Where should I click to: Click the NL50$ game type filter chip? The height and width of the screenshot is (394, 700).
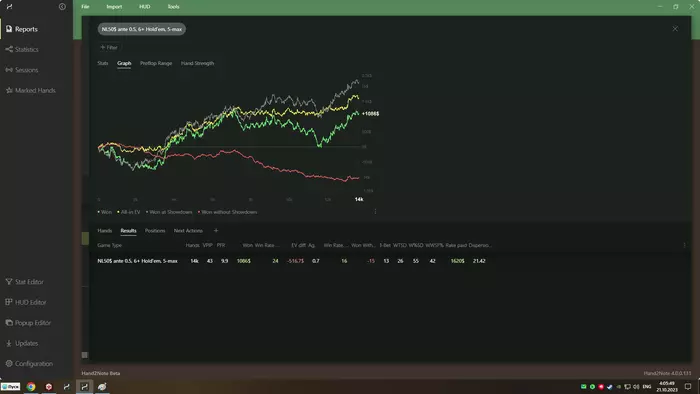click(x=142, y=29)
